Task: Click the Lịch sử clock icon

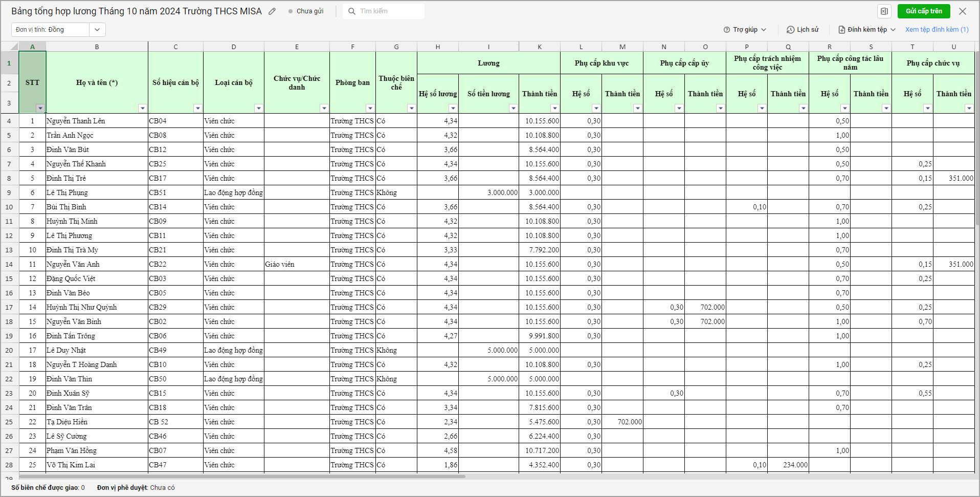Action: pos(790,30)
